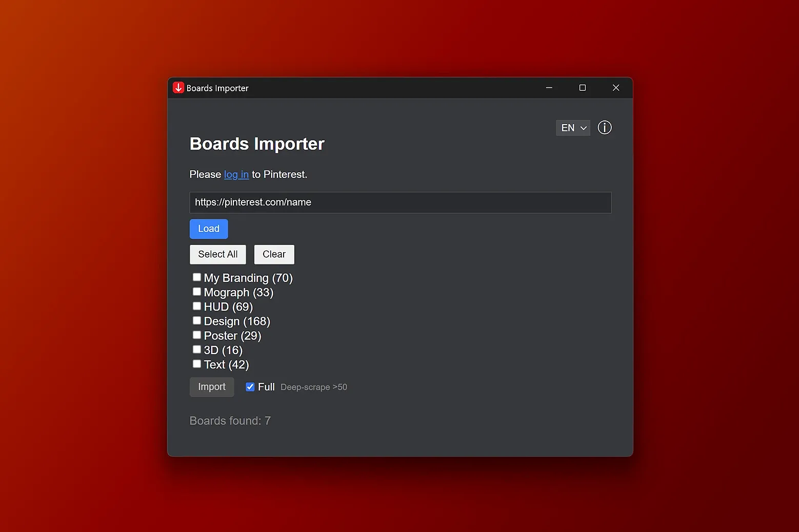This screenshot has width=799, height=532.
Task: Close the Boards Importer window
Action: pos(616,88)
